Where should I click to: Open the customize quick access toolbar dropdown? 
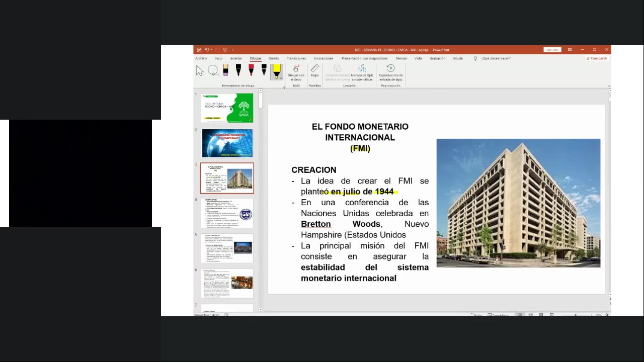[x=232, y=50]
